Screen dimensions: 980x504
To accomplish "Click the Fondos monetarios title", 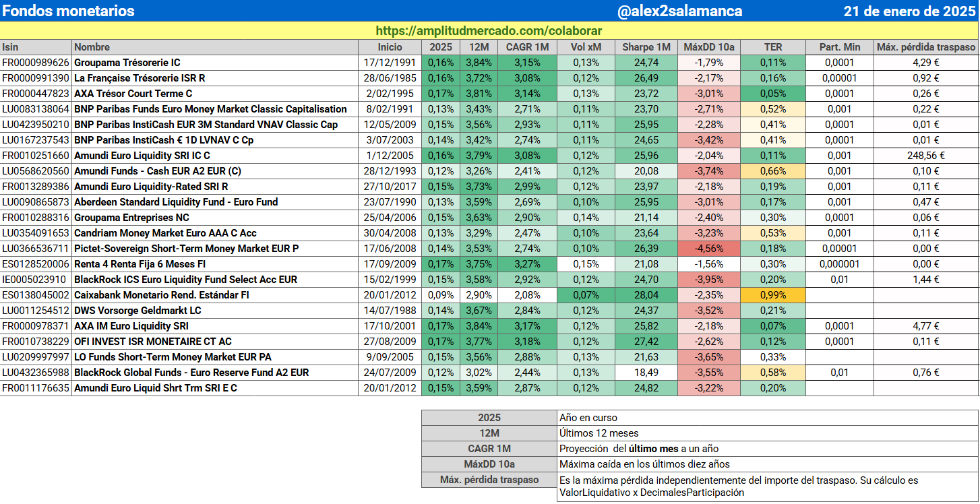I will [69, 11].
